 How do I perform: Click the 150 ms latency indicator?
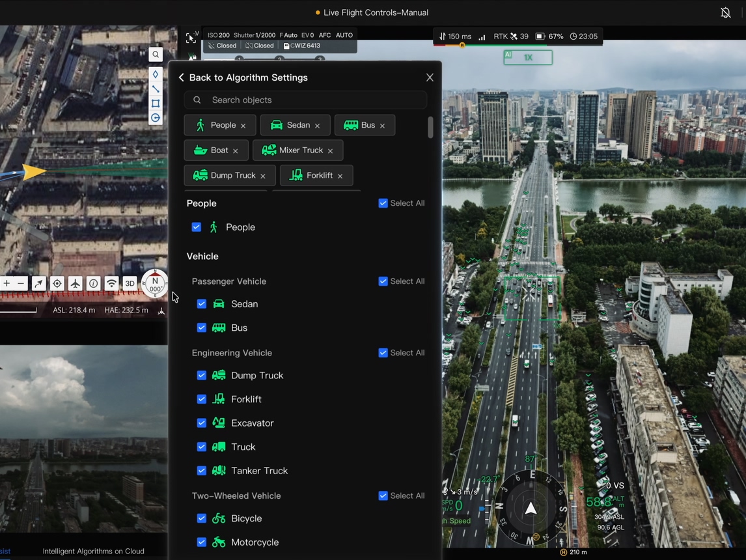[x=455, y=36]
